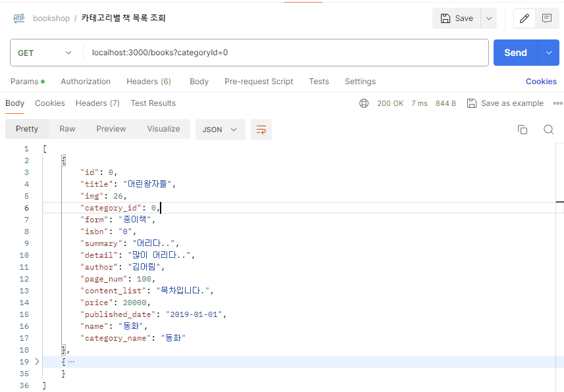Click the "published_date": "2019-01-01" line
564x392 pixels.
tap(153, 314)
